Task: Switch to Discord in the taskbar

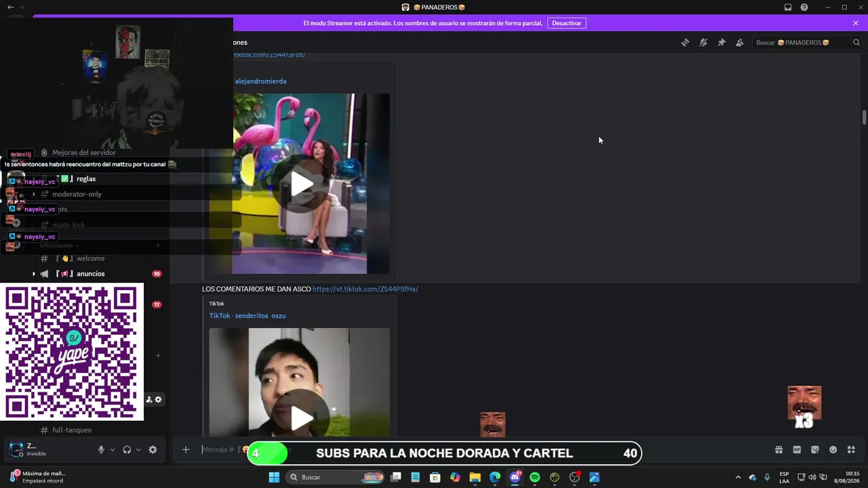Action: [515, 477]
